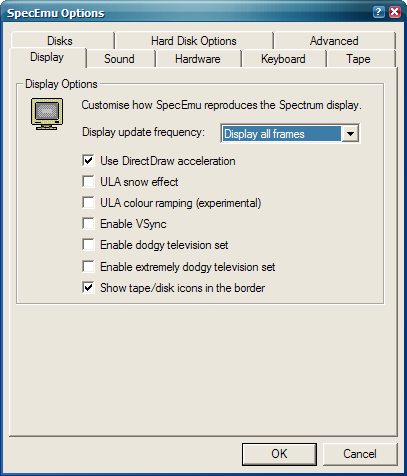Open the Hard Disk Options tab
The height and width of the screenshot is (476, 407).
pos(194,41)
